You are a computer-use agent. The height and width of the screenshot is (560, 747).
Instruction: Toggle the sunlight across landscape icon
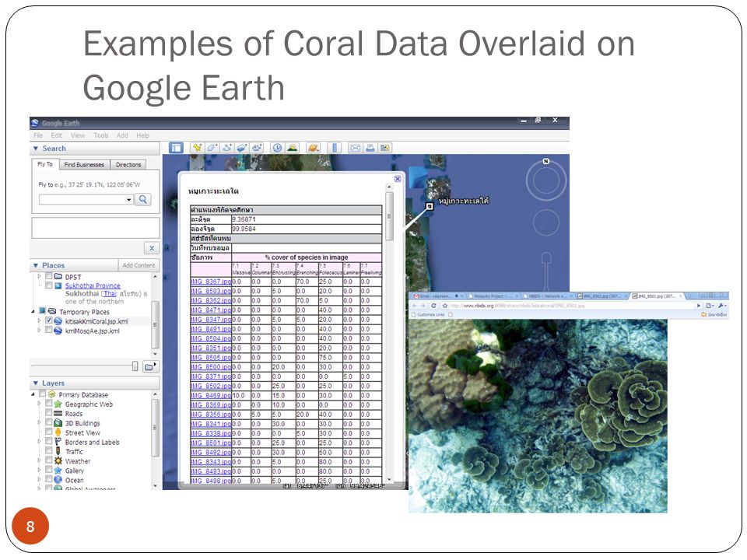(292, 148)
